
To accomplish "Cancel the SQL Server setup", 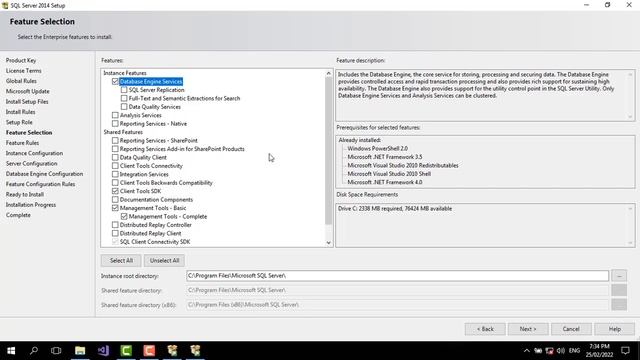I will (571, 329).
